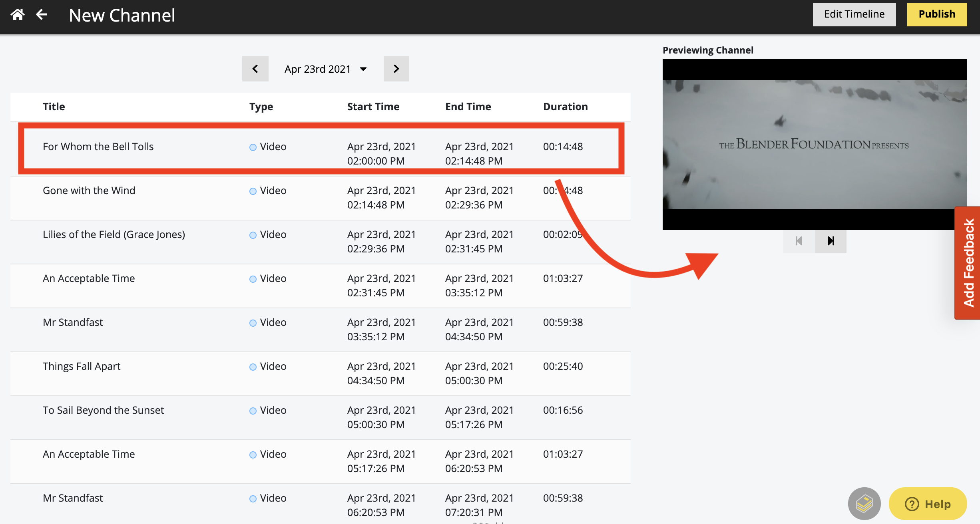Click the back arrow icon
The image size is (980, 524).
(x=42, y=15)
